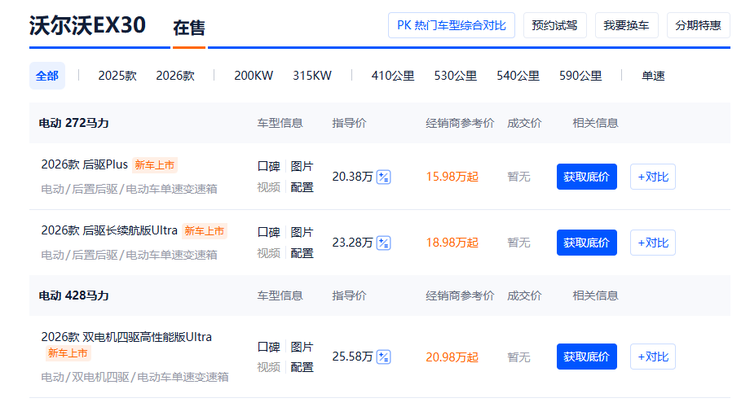
Task: Filter models by 315KW power
Action: point(312,75)
